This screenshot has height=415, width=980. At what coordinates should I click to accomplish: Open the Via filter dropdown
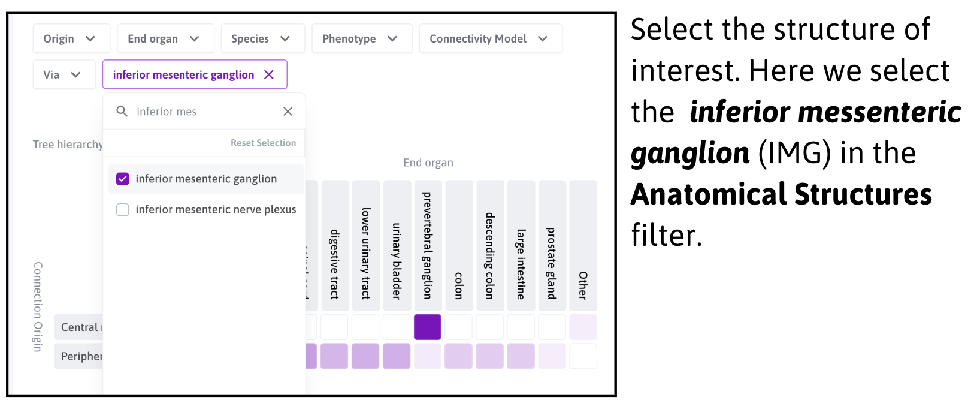click(x=63, y=74)
